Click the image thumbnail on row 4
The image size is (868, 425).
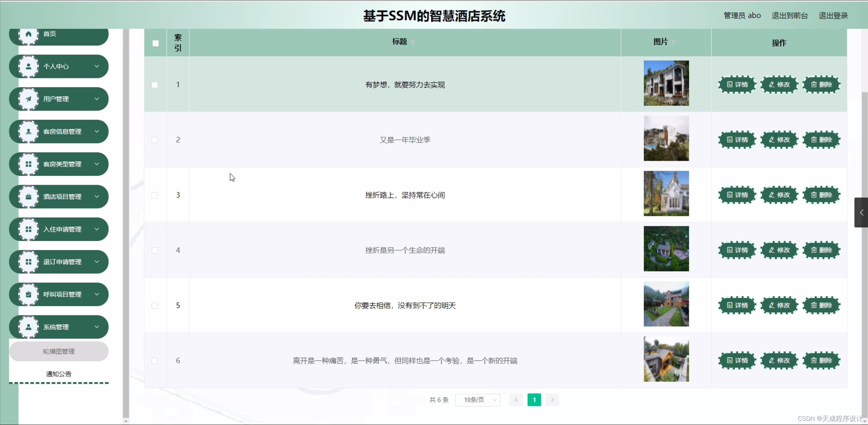click(x=666, y=249)
